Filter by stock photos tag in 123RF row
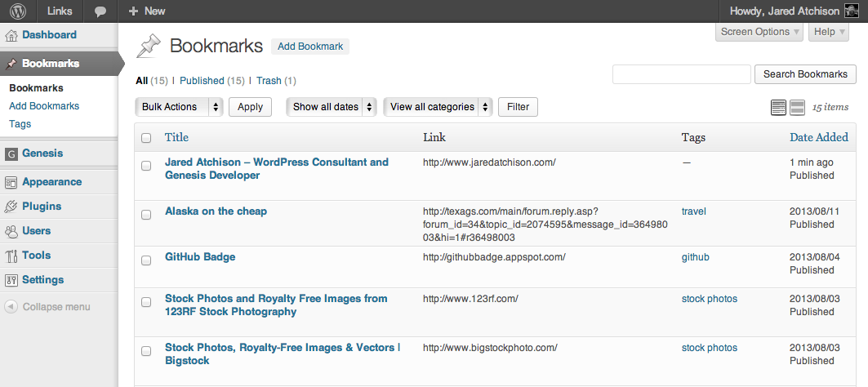The width and height of the screenshot is (868, 387). (709, 299)
